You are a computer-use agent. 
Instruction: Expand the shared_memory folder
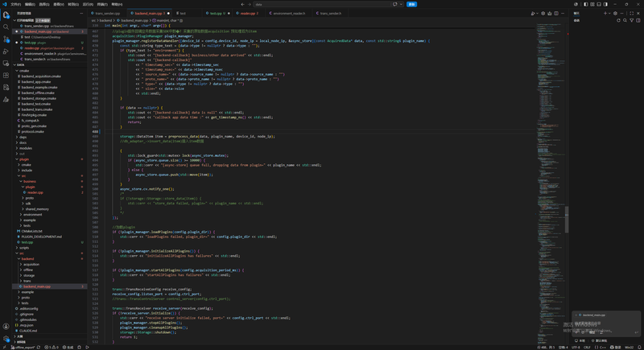37,209
